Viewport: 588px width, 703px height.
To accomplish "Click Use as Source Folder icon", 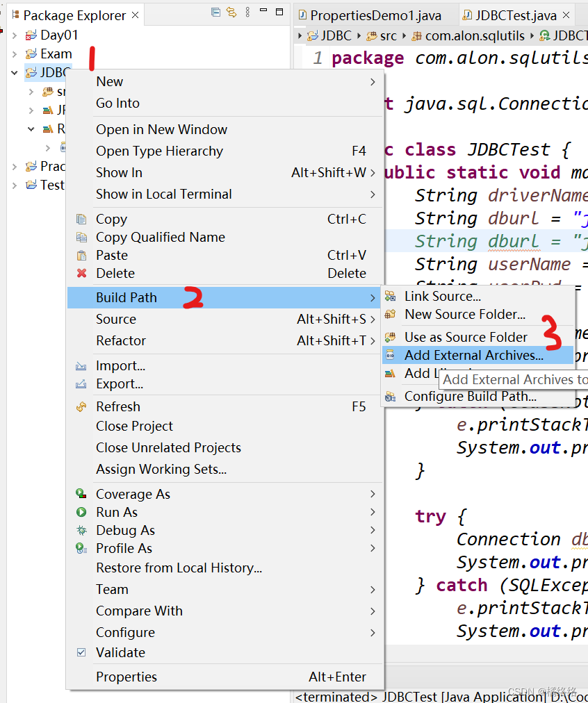I will click(x=390, y=337).
